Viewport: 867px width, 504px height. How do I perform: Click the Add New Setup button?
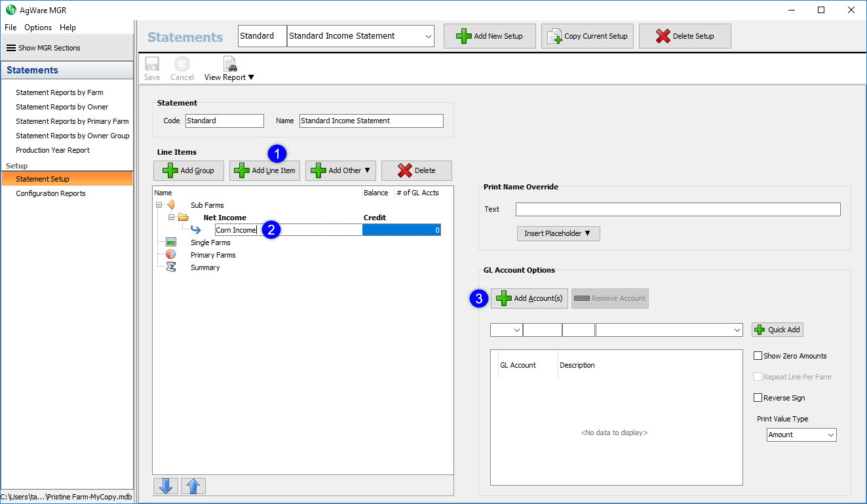click(490, 36)
